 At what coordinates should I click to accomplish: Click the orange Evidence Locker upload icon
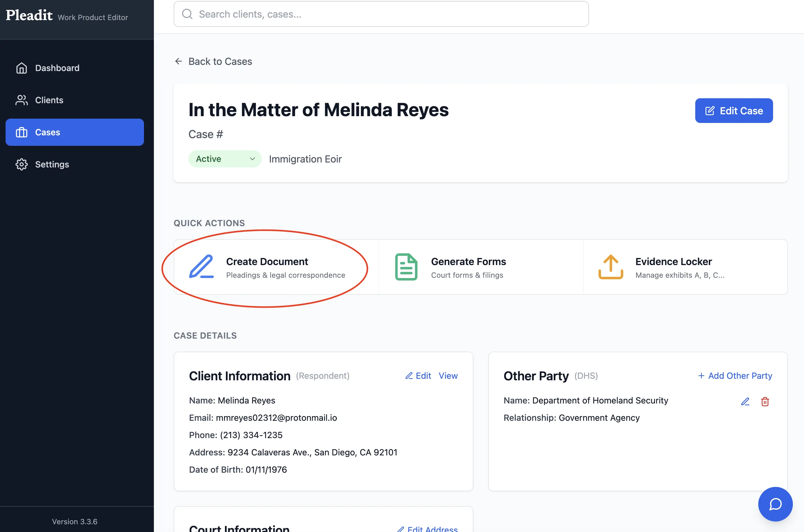[x=610, y=267]
